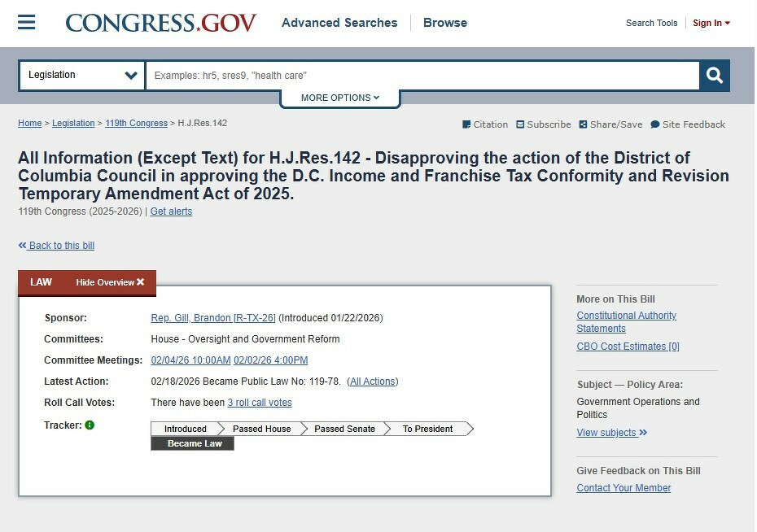Open Advanced Searches menu item
Viewport: 757px width, 532px height.
339,23
